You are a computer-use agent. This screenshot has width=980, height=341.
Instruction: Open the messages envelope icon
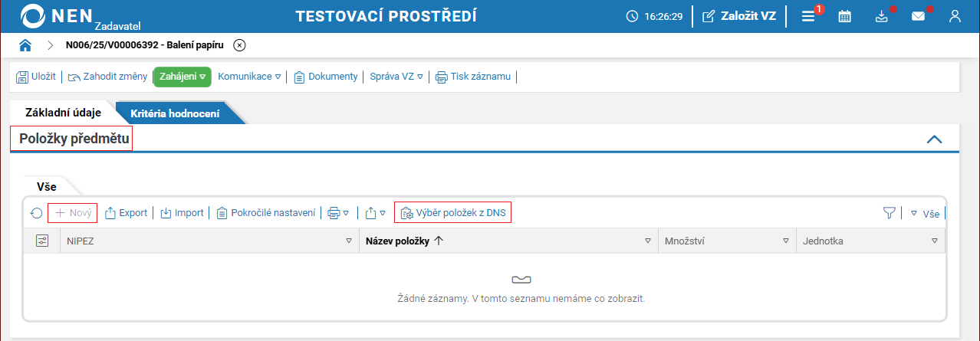coord(918,16)
